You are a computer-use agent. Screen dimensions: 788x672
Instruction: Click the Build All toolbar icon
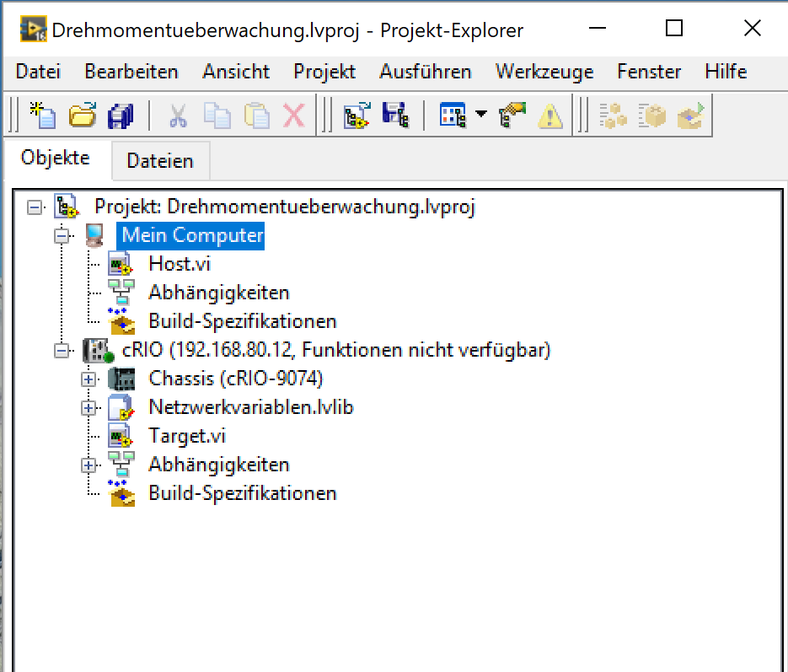click(613, 116)
